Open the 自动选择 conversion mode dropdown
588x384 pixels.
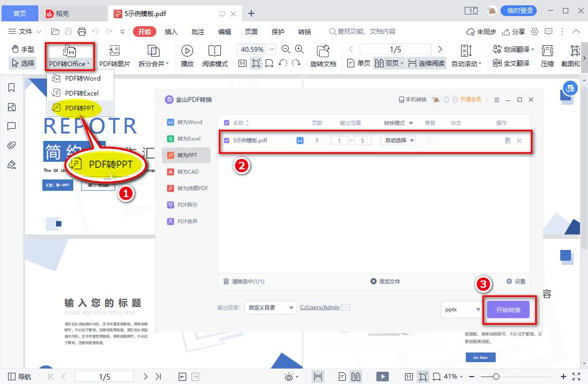coord(399,140)
